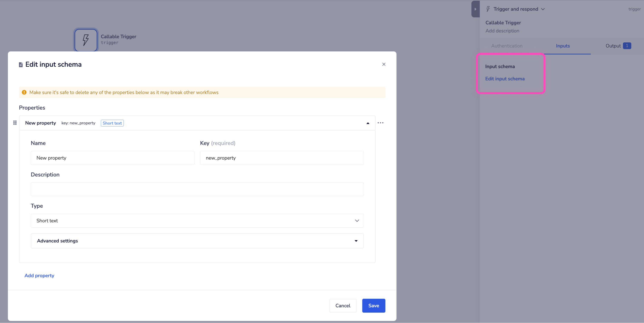The image size is (644, 323).
Task: Open the three-dot menu for New property
Action: coord(381,122)
